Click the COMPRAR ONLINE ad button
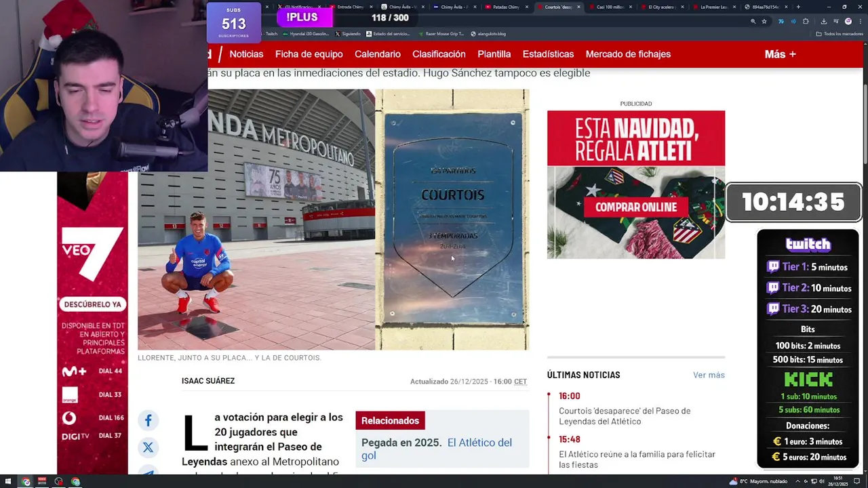Viewport: 868px width, 488px height. pyautogui.click(x=636, y=207)
